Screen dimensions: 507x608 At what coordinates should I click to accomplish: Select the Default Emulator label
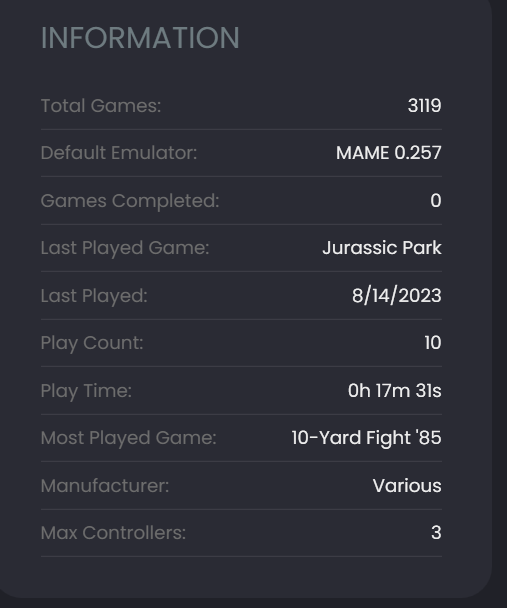(119, 153)
